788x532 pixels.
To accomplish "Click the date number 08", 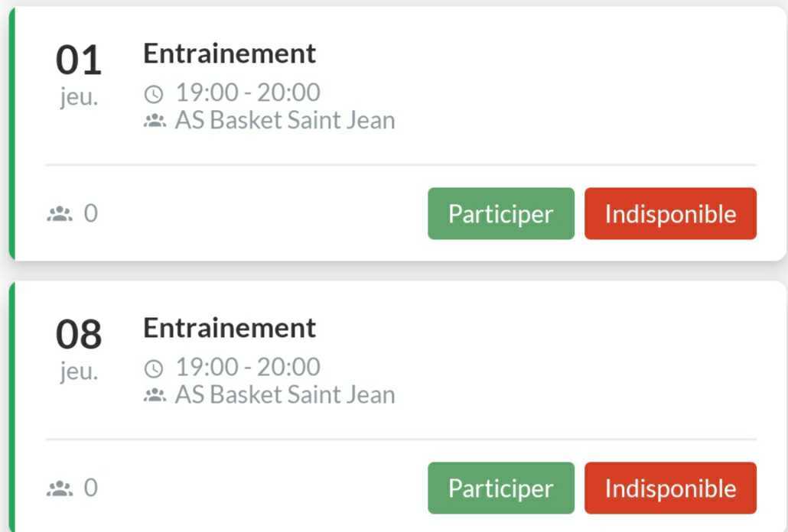I will point(79,336).
